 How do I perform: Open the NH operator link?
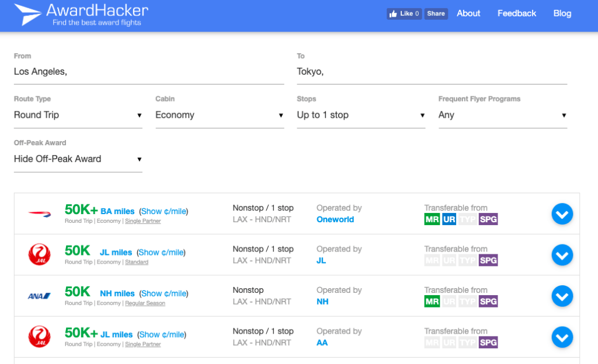322,302
